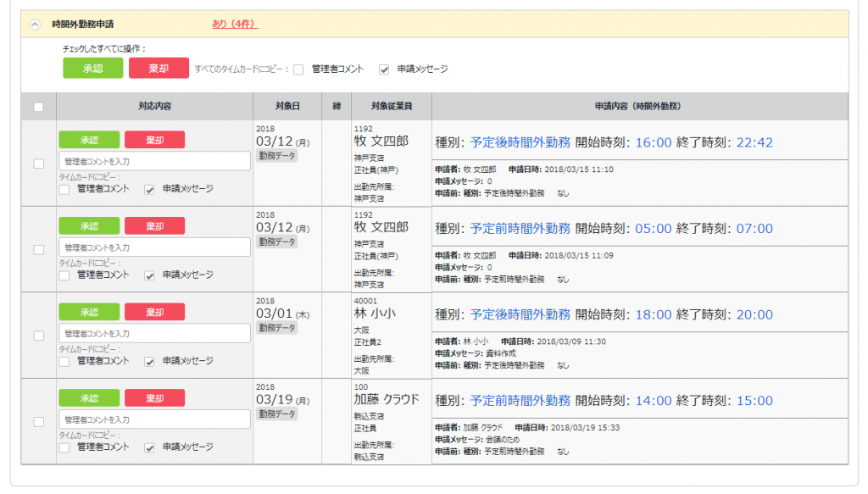Viewport: 868px width, 494px height.
Task: Click end time 20:00 value
Action: (x=754, y=314)
